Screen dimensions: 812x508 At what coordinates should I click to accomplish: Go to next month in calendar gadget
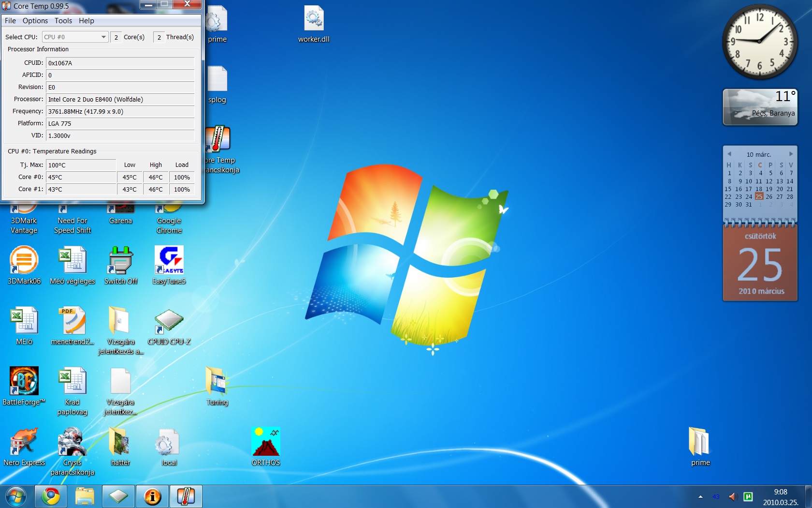[791, 154]
